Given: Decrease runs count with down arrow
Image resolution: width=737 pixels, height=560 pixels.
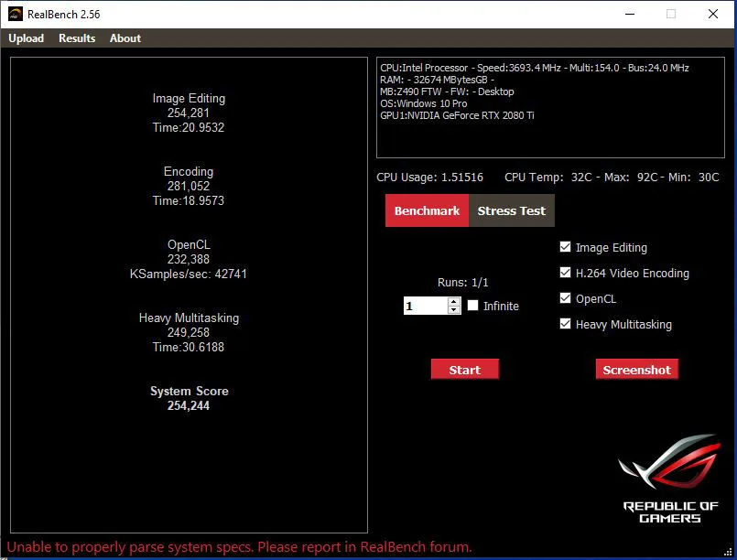Looking at the screenshot, I should pyautogui.click(x=454, y=310).
